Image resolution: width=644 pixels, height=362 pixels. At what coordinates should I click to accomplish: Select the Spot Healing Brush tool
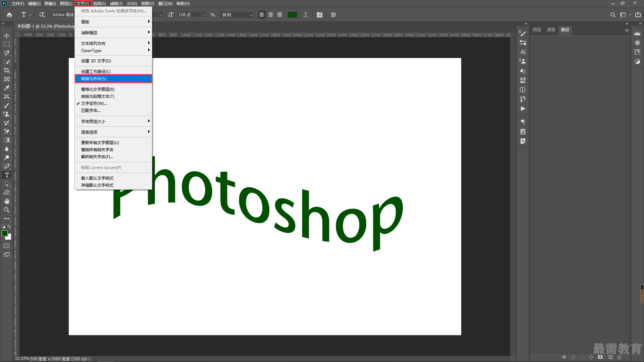tap(7, 97)
